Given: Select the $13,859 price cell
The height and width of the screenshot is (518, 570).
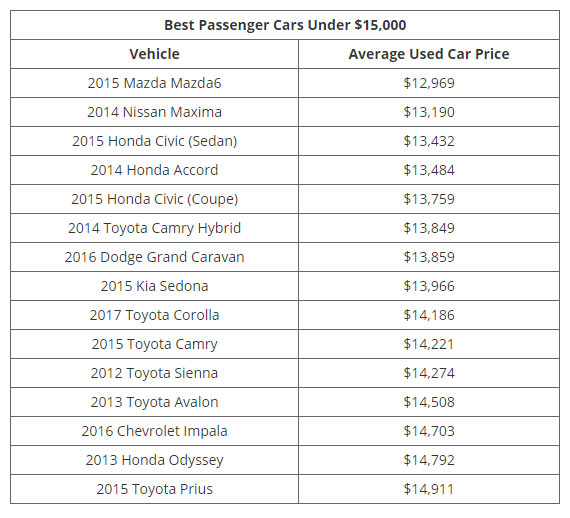Looking at the screenshot, I should click(x=429, y=257).
